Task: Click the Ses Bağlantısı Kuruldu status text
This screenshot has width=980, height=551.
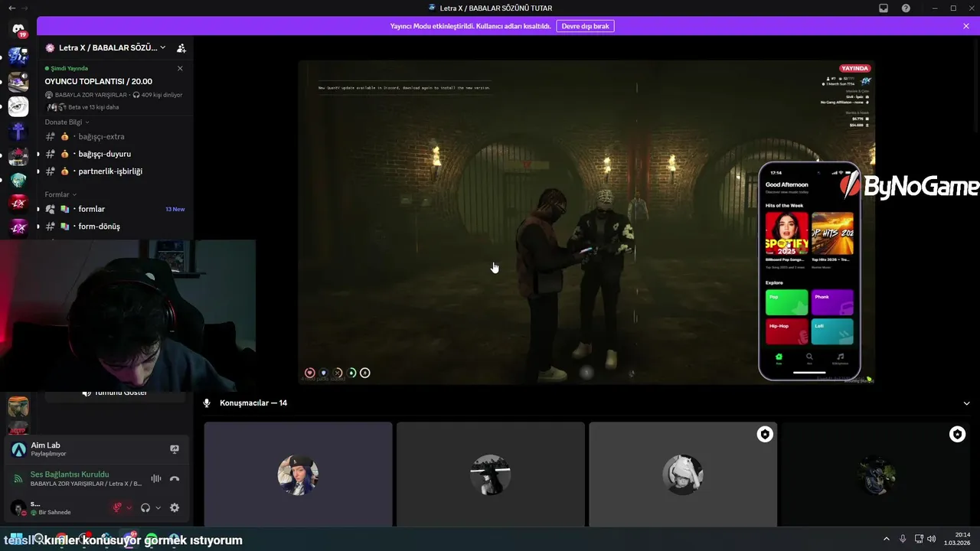Action: coord(70,474)
